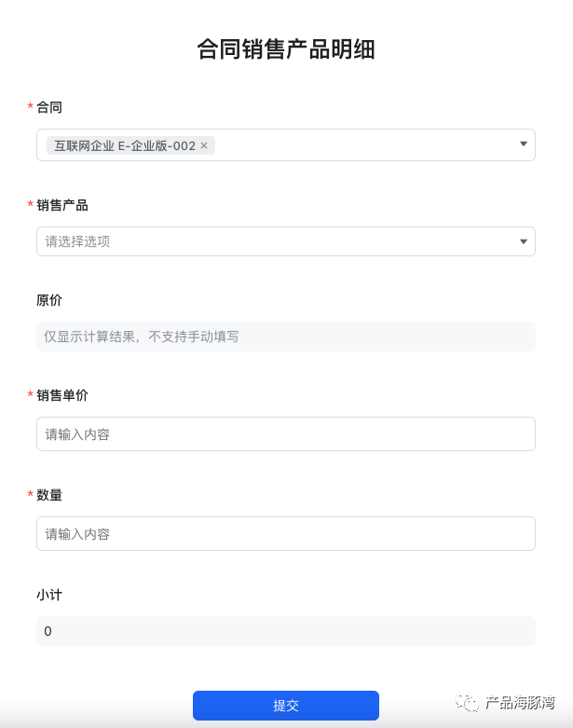Click the 小计 field label

(x=49, y=594)
